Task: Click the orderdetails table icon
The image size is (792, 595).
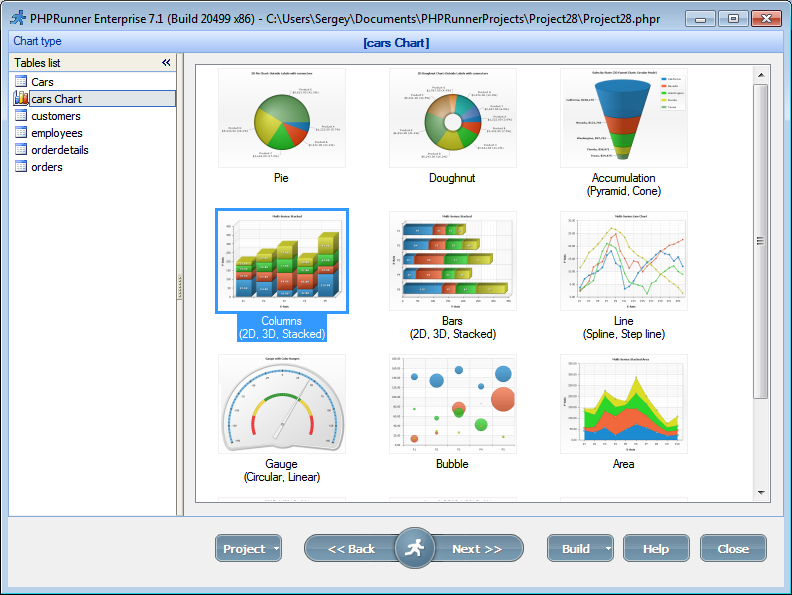Action: (x=21, y=150)
